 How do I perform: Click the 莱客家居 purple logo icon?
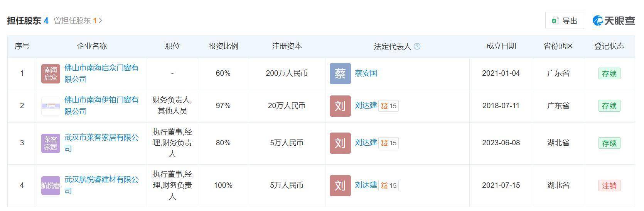[51, 143]
